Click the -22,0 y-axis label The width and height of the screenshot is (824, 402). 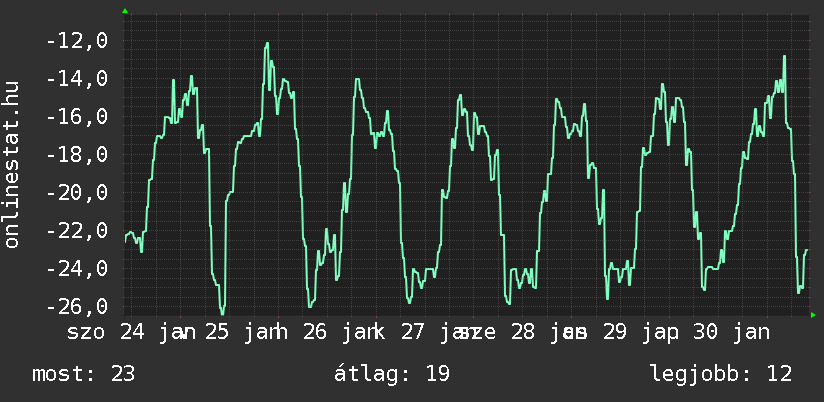[x=77, y=231]
